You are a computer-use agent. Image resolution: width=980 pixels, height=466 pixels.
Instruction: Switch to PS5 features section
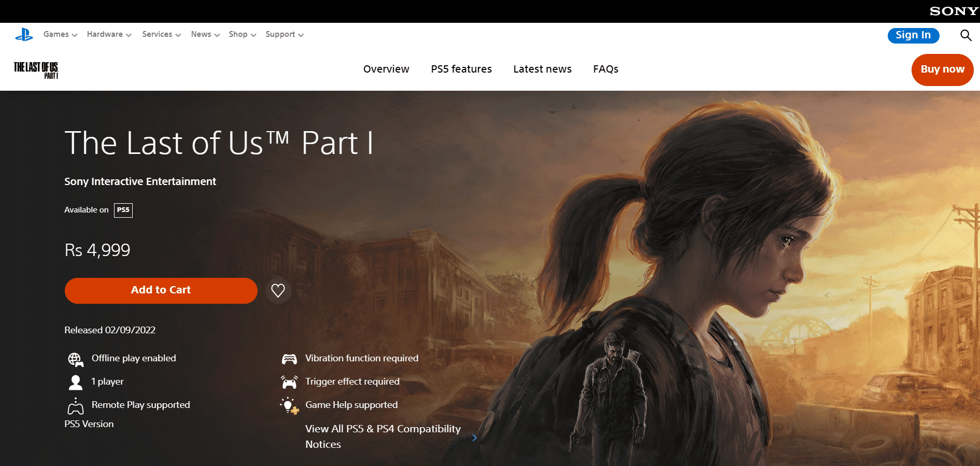coord(461,69)
